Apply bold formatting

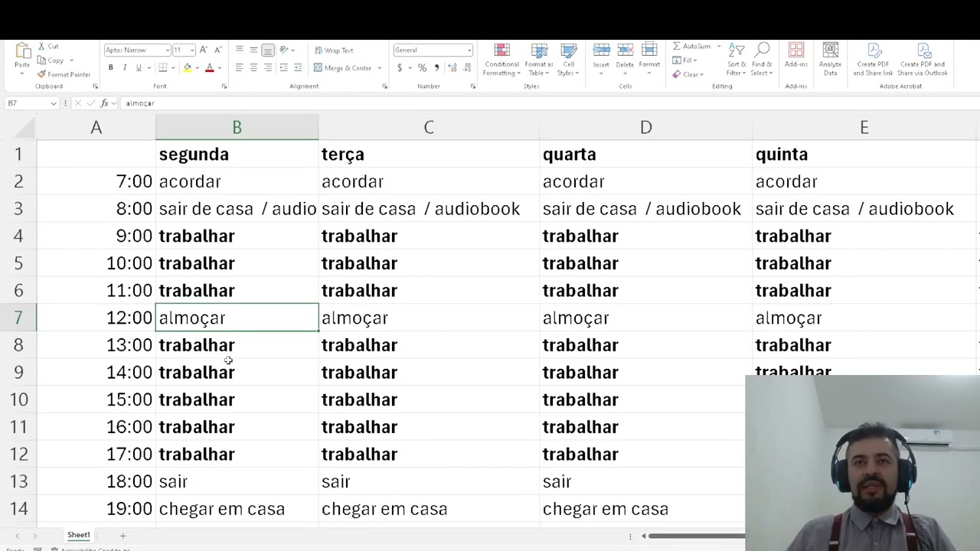tap(111, 68)
